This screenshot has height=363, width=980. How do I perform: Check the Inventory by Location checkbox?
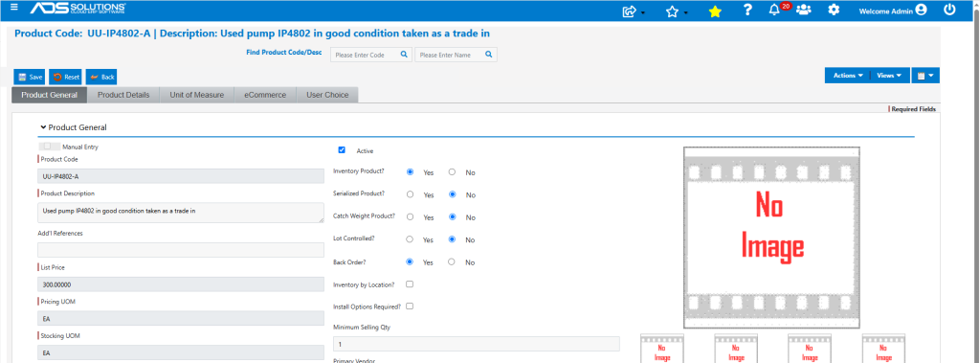[x=410, y=284]
